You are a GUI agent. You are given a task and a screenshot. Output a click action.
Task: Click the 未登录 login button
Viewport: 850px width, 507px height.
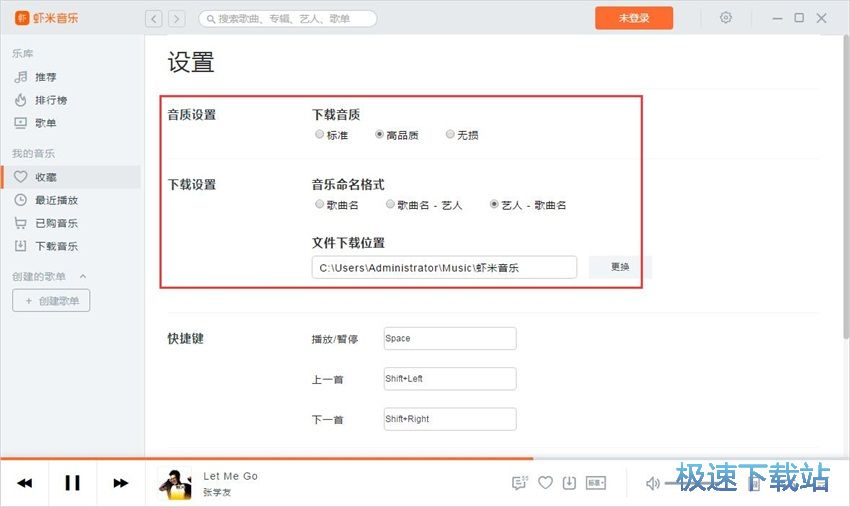634,18
